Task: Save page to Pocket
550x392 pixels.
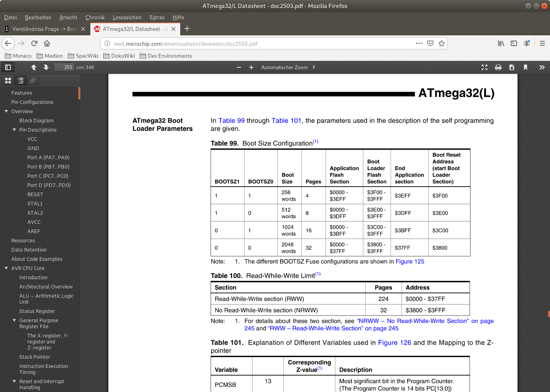Action: (x=430, y=43)
